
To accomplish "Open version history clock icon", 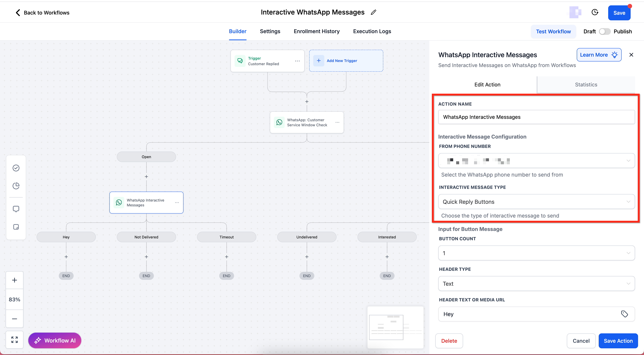I will click(595, 12).
